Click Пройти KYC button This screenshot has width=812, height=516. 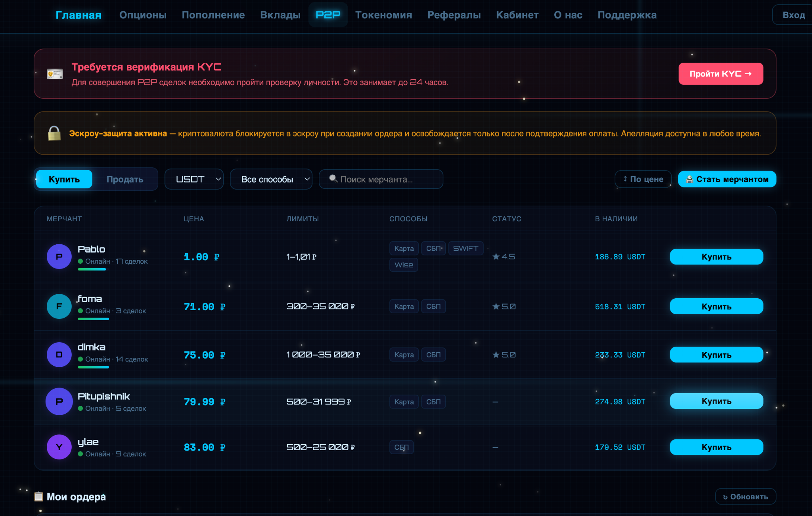[x=720, y=74]
